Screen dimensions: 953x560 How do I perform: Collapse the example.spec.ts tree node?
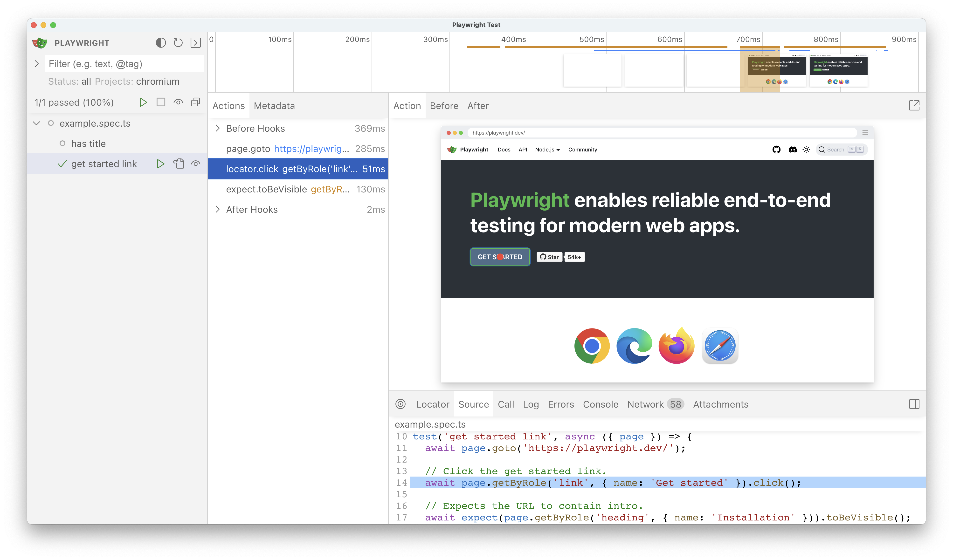click(37, 123)
